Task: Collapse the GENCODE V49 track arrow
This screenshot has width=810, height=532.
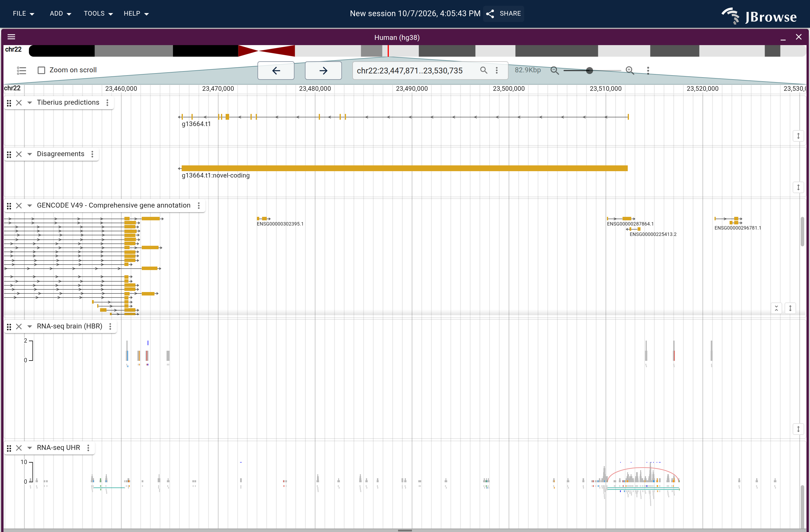Action: [x=30, y=206]
